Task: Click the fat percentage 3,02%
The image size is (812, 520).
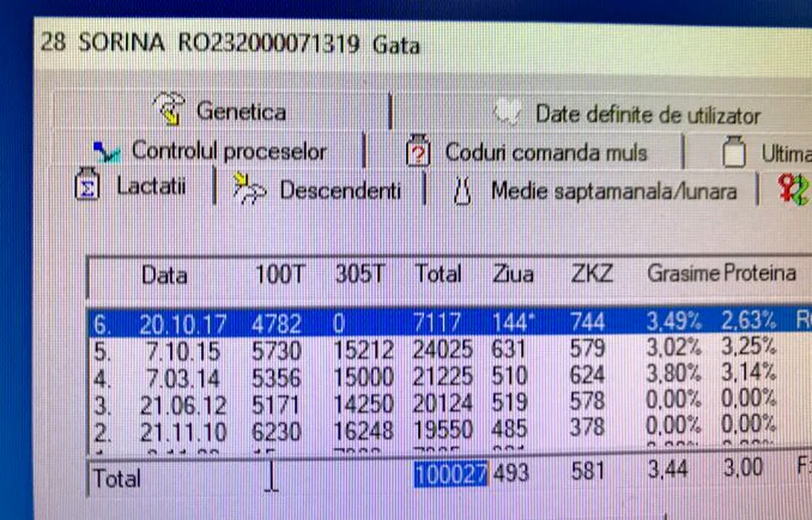Action: 674,346
